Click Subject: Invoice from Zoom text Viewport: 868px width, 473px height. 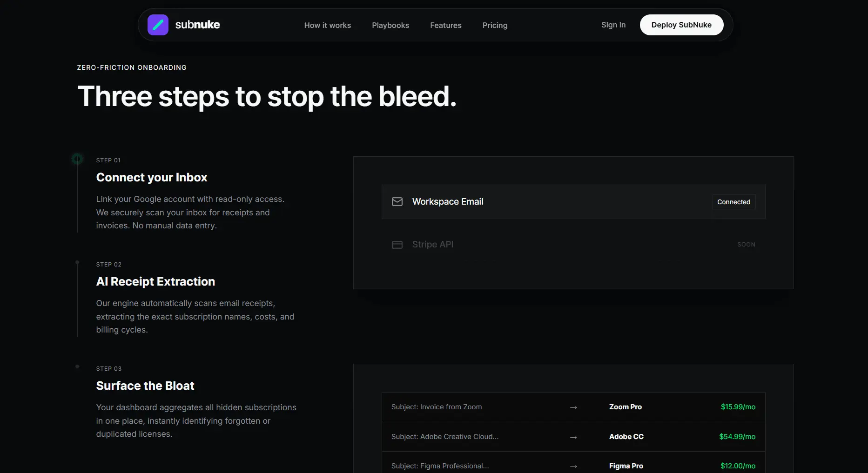[437, 407]
